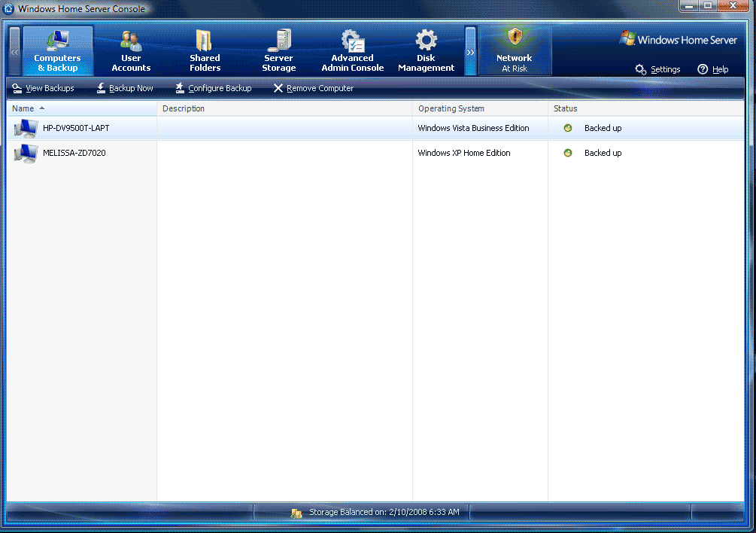Open the Settings link
This screenshot has height=533, width=756.
(x=666, y=69)
